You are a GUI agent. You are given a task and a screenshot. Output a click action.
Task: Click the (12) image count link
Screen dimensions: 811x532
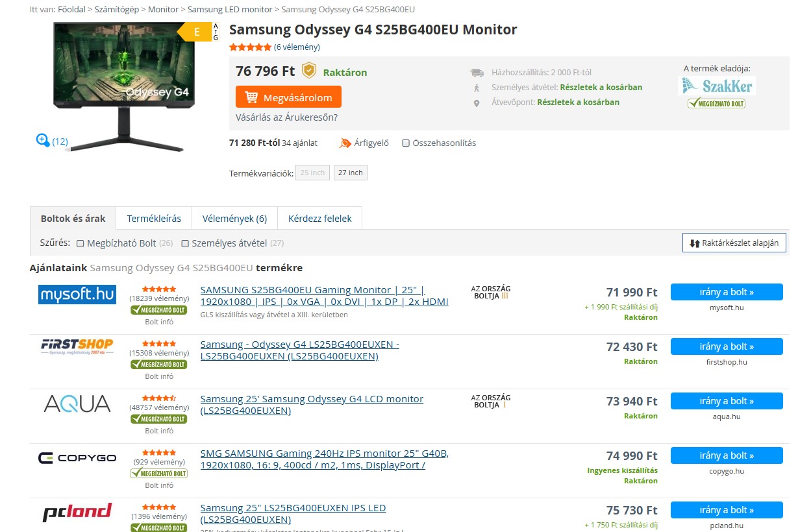pos(60,141)
